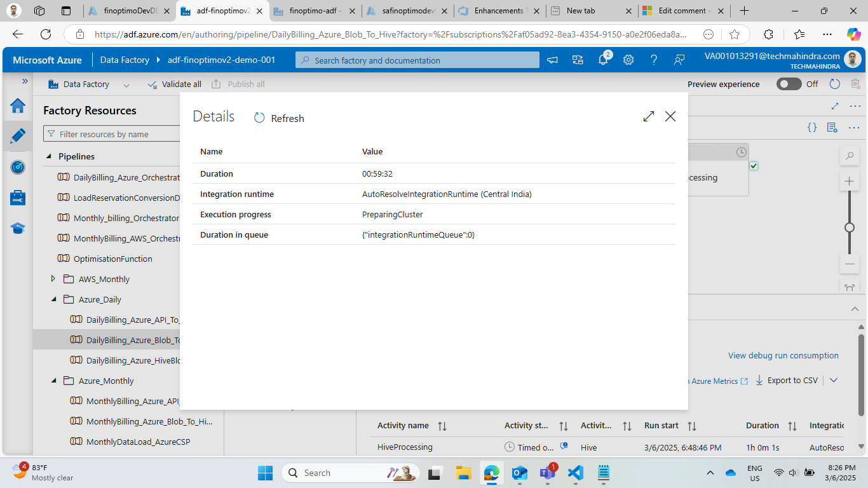
Task: Switch to the Enhancements browser tab
Action: (499, 11)
